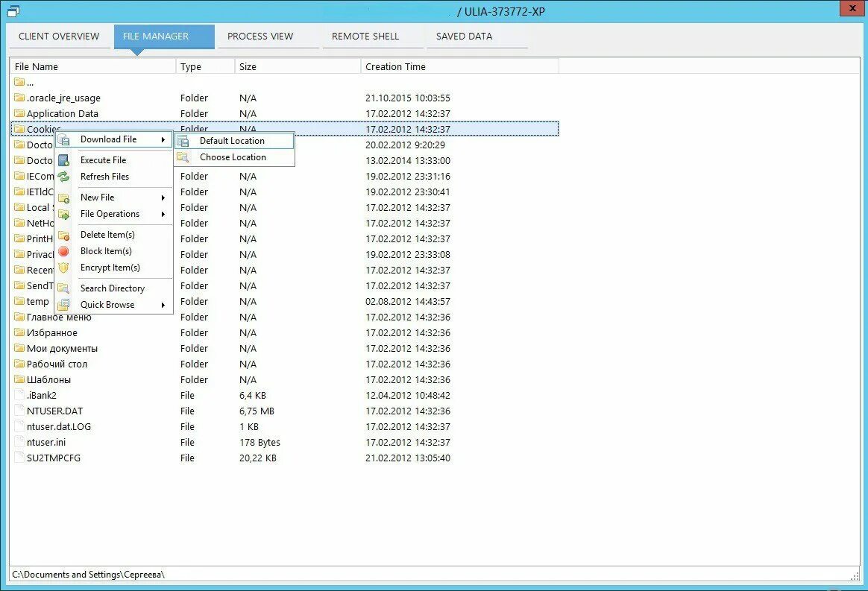Select the File Manager tab
868x591 pixels.
tap(164, 37)
